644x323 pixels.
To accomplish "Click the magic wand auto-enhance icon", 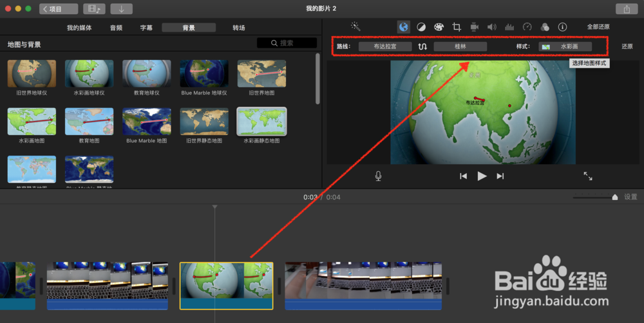I will 355,26.
